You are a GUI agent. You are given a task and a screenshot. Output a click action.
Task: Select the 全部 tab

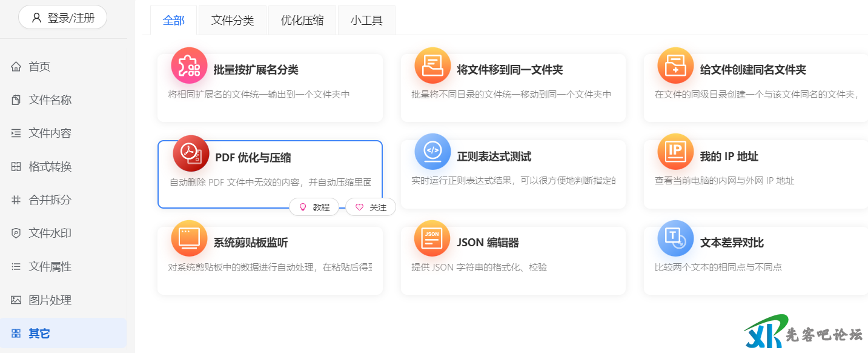[173, 21]
